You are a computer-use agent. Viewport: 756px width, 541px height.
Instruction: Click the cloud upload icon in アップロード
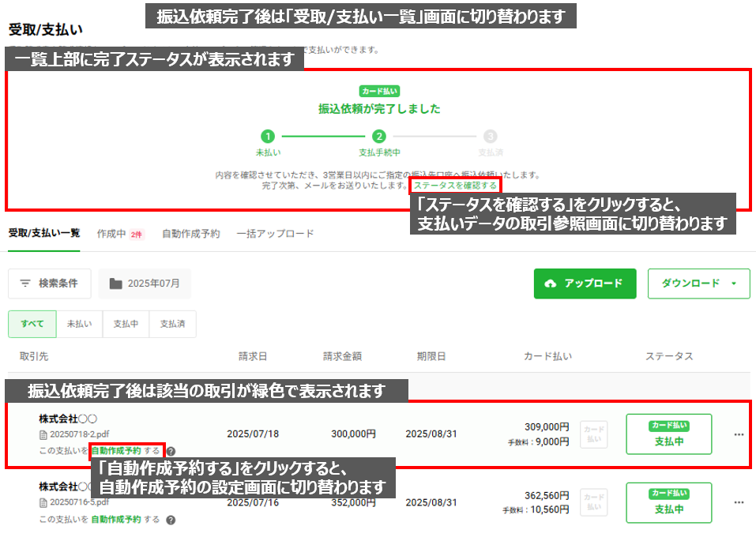click(x=550, y=284)
